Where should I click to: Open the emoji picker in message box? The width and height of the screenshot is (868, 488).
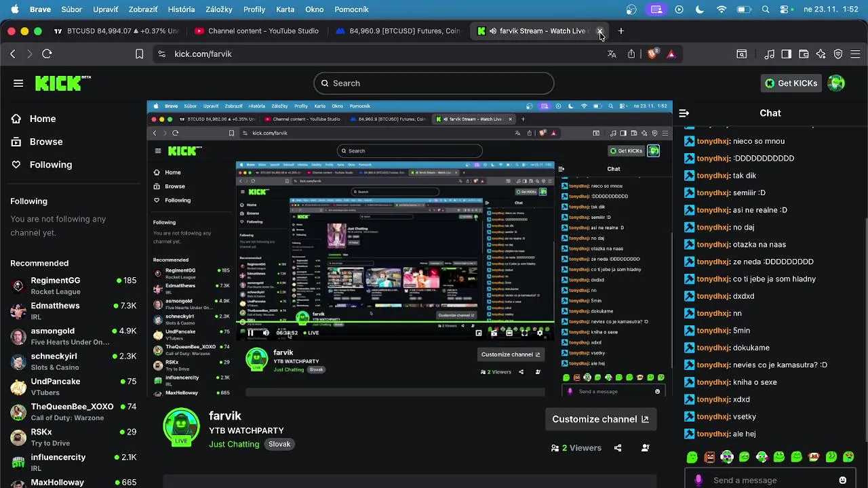(x=843, y=481)
